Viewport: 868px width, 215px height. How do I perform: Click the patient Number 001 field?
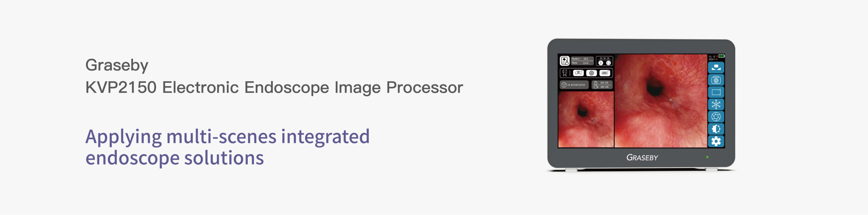[x=582, y=59]
